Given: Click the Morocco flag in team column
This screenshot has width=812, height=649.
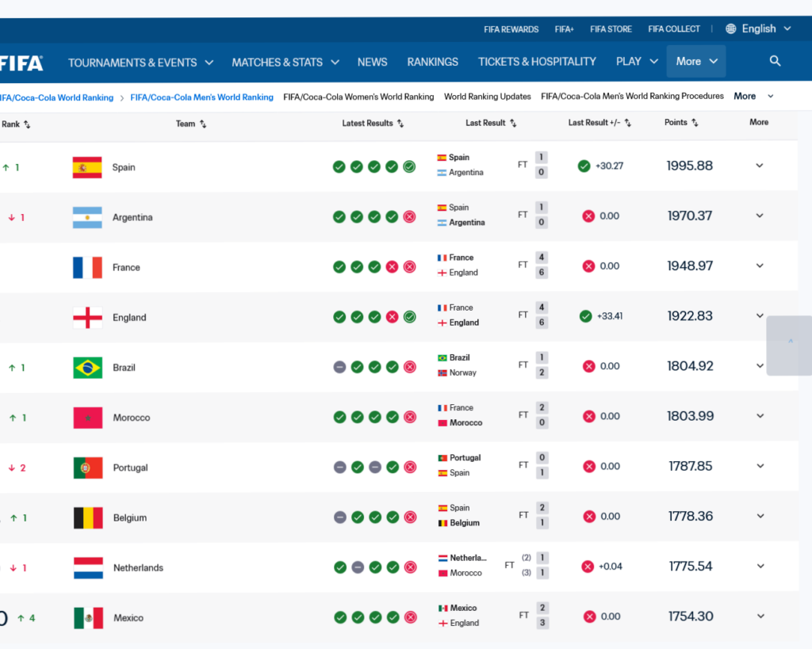Looking at the screenshot, I should coord(88,418).
